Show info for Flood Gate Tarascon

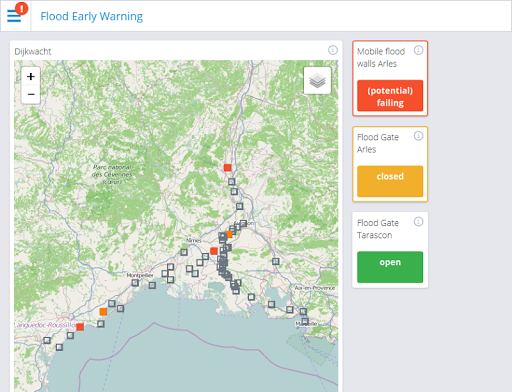418,222
